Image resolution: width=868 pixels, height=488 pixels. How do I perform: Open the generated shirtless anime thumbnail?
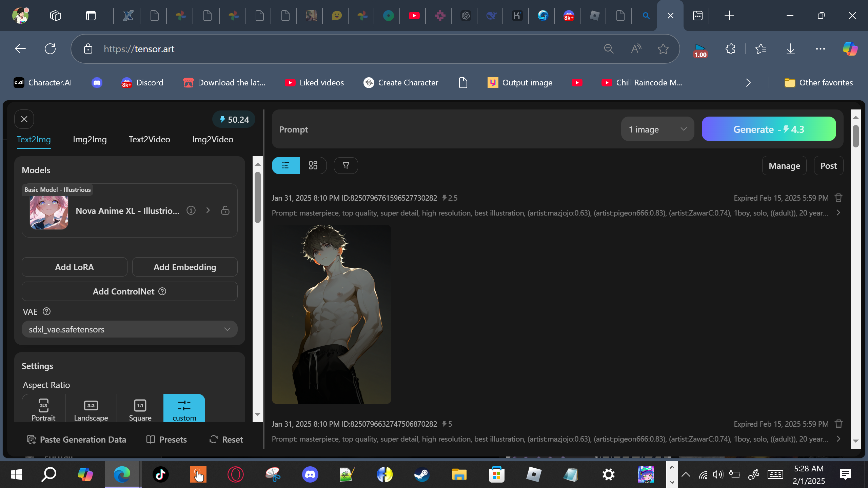331,314
